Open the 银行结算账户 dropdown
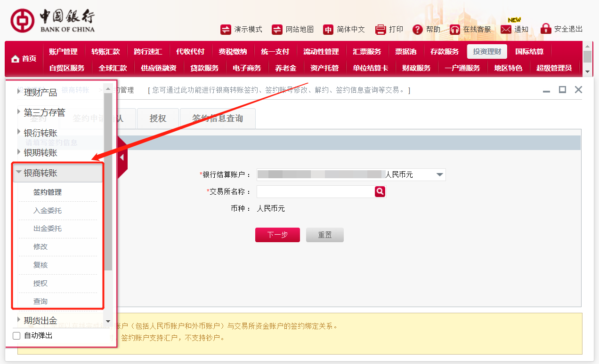 point(439,174)
